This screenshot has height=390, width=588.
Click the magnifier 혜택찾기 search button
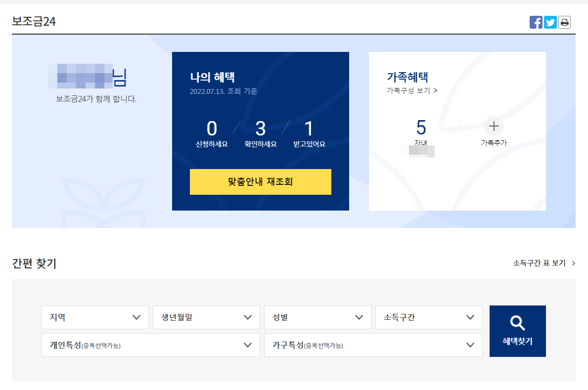pos(517,331)
